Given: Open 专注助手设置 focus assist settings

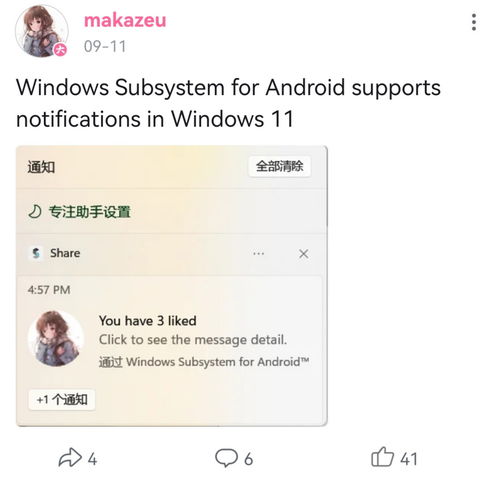Looking at the screenshot, I should 89,212.
